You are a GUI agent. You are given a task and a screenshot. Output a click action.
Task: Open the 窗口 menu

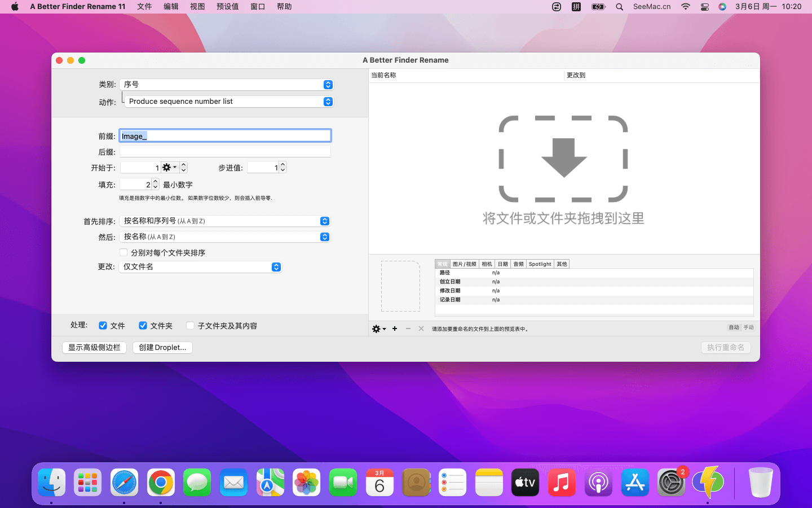click(258, 7)
